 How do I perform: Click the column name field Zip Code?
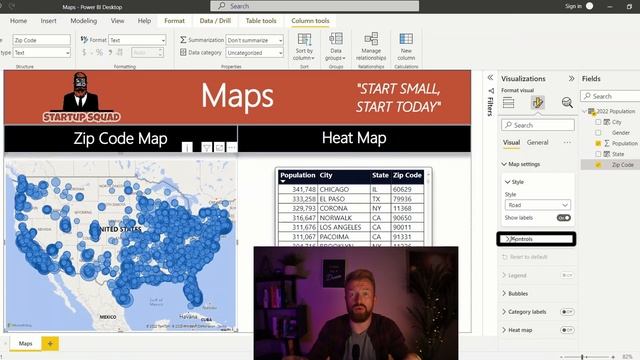[42, 40]
